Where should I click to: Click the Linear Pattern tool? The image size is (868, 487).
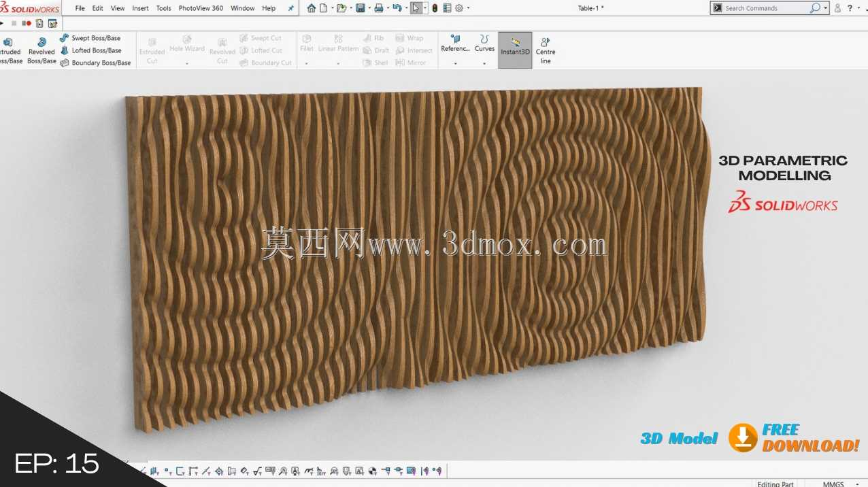click(x=338, y=44)
